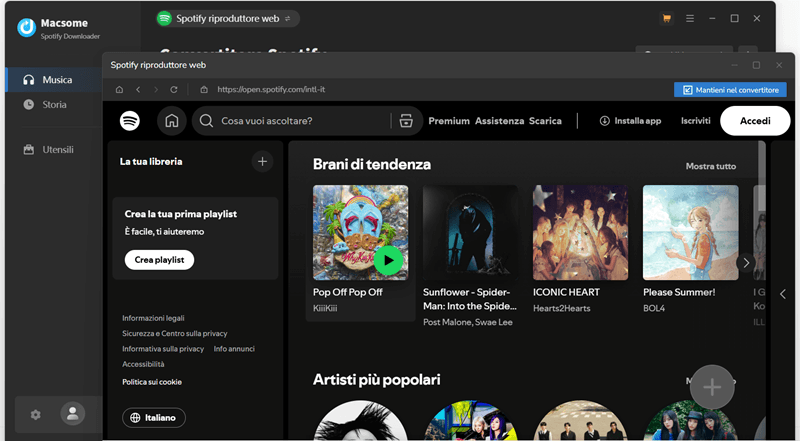Click the Macsome logo icon
This screenshot has width=800, height=441.
tap(27, 28)
